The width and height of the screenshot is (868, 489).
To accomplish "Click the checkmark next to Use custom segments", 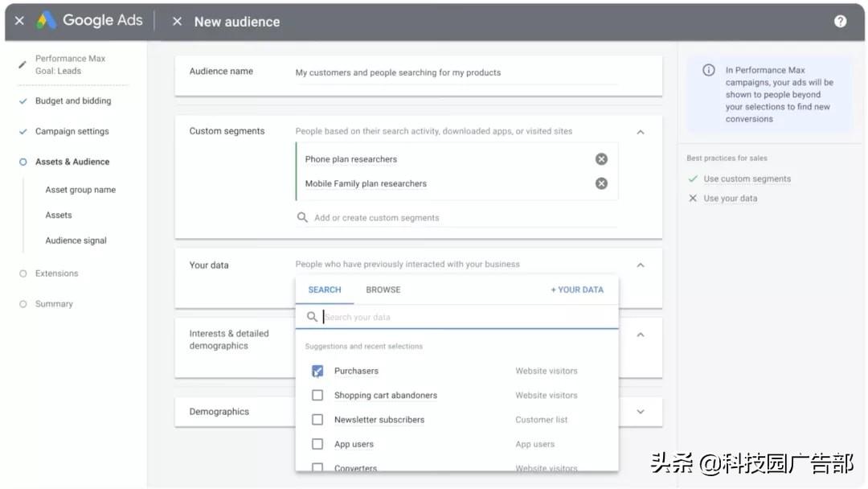I will 693,179.
